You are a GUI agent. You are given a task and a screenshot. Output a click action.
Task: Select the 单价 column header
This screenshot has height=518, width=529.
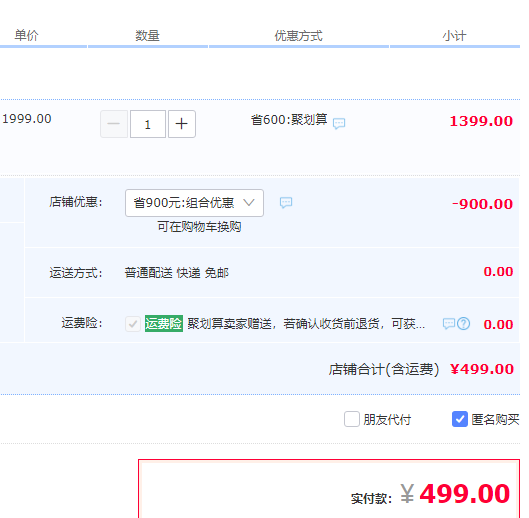27,35
